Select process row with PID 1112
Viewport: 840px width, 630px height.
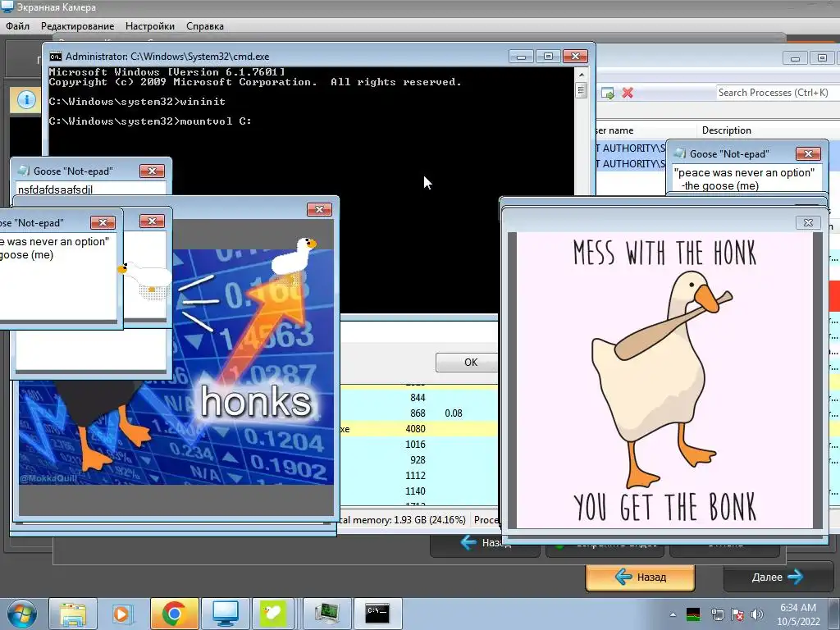[419, 475]
